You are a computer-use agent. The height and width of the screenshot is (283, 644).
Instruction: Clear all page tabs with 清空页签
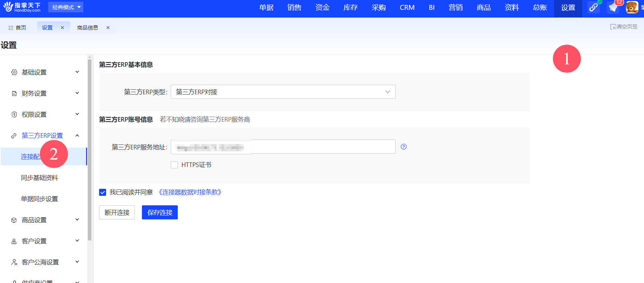(624, 27)
